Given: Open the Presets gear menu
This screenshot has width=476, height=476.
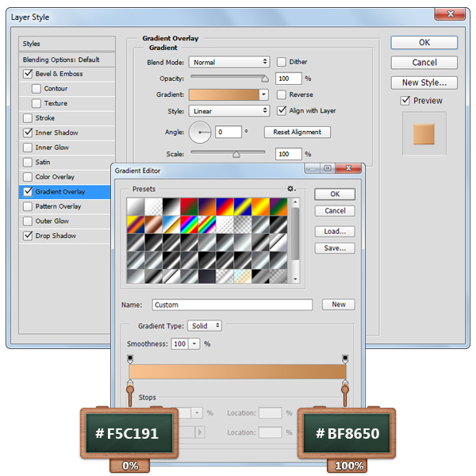Looking at the screenshot, I should click(291, 189).
